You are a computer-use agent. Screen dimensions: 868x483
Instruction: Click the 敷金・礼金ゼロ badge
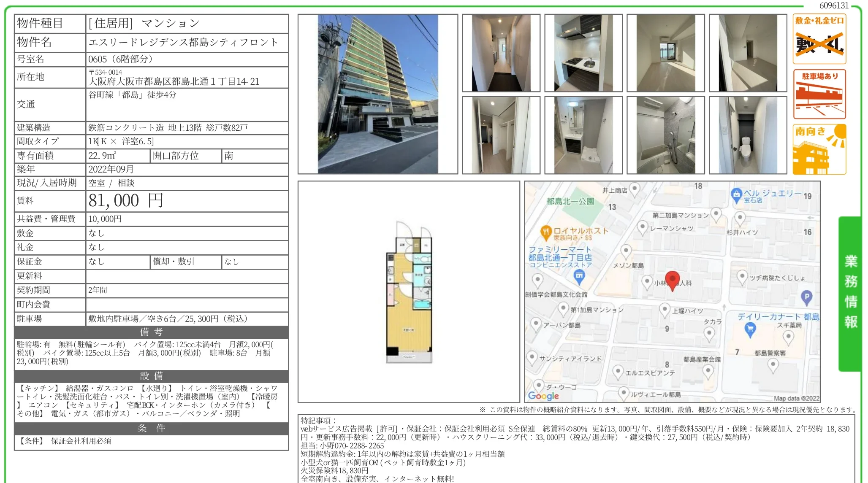point(819,39)
